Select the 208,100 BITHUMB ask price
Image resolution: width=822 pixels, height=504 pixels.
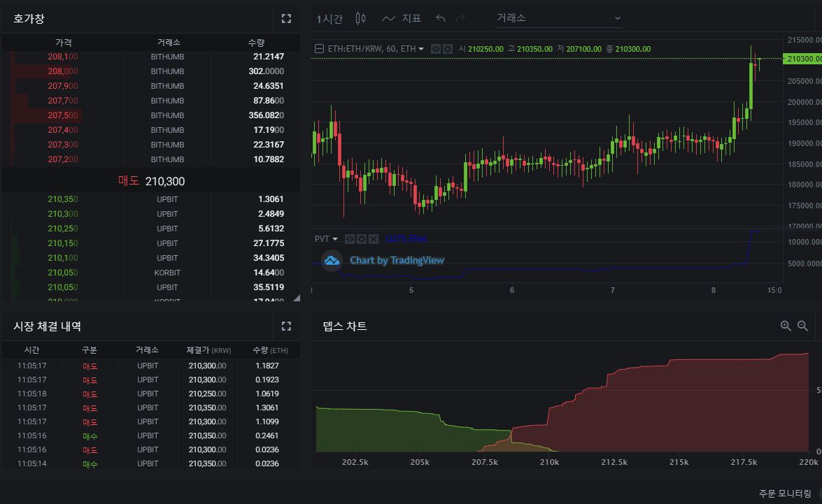pos(63,57)
